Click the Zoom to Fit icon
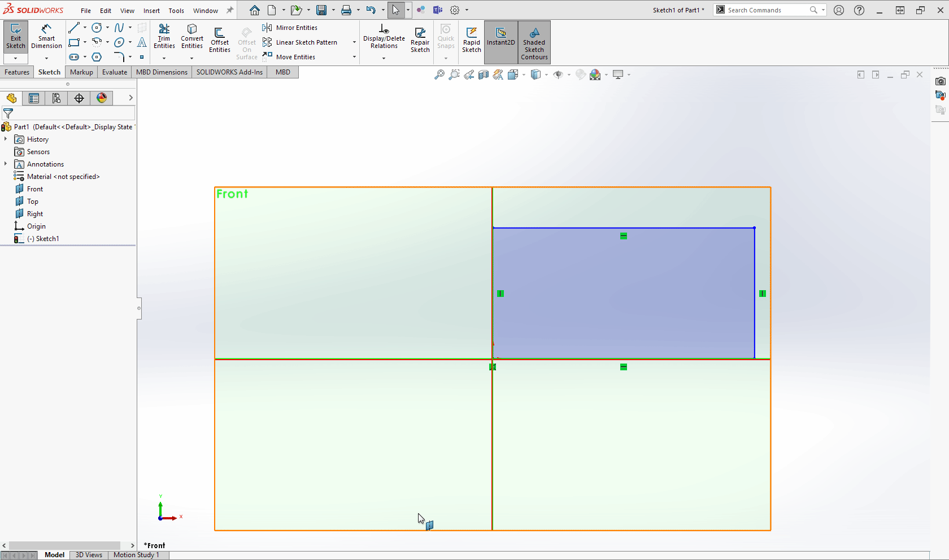949x560 pixels. (439, 74)
